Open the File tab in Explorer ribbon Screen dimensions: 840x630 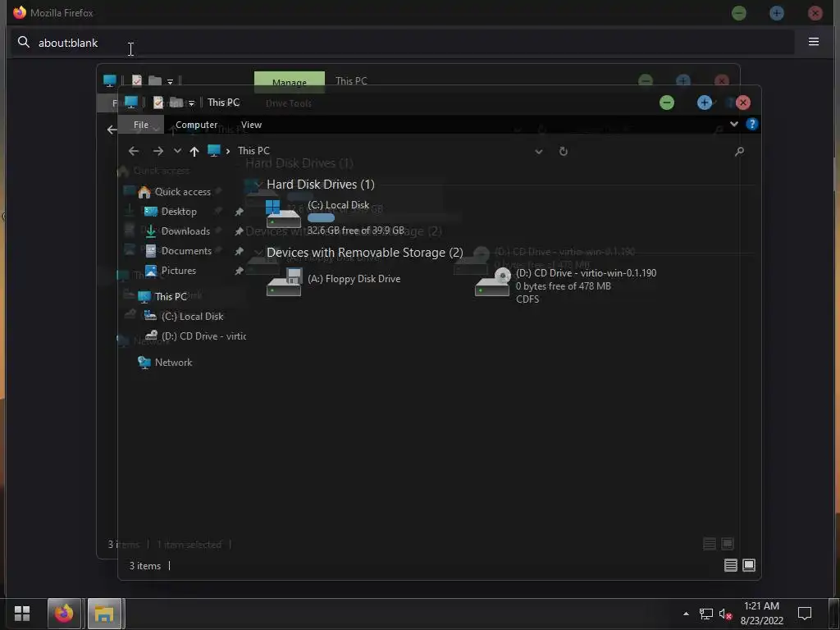(x=141, y=125)
